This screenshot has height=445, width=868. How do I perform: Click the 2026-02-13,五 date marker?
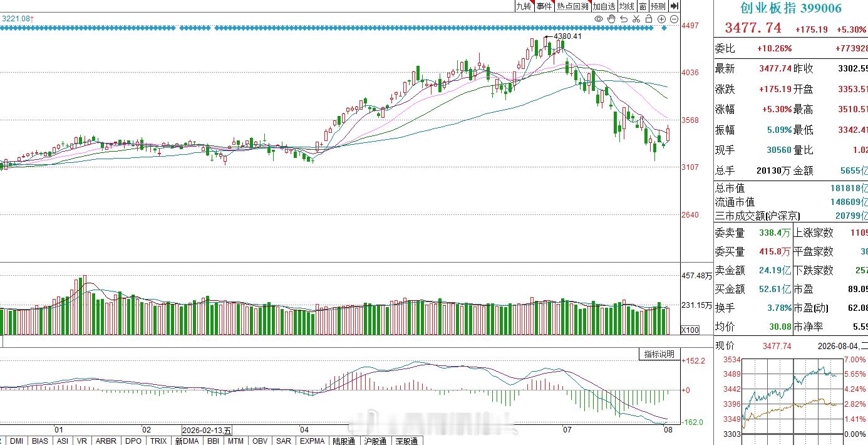point(207,431)
